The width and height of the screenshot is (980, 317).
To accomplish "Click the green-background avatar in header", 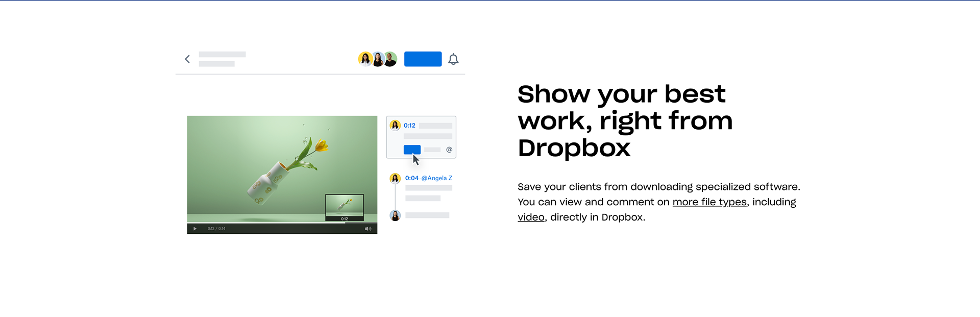I will click(390, 59).
